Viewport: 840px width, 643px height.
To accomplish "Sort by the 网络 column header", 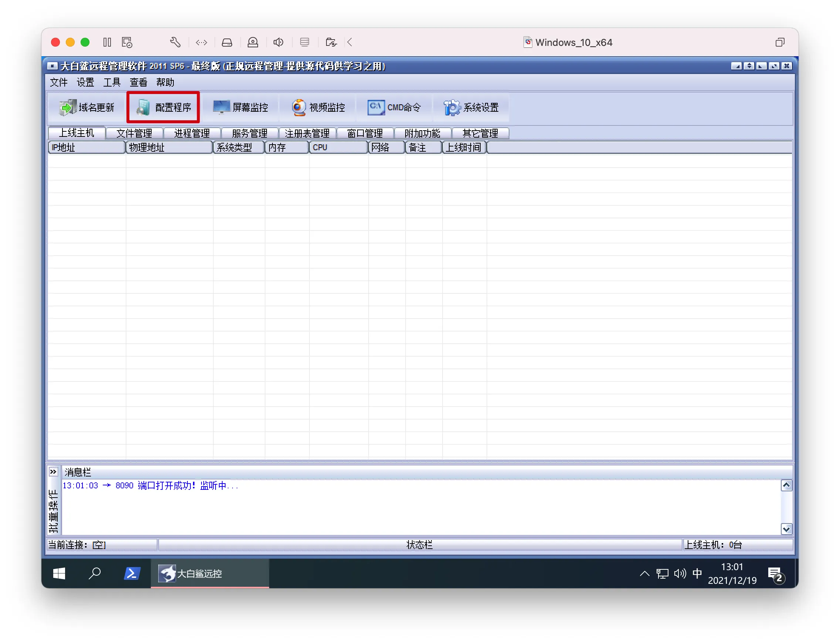I will [x=387, y=148].
